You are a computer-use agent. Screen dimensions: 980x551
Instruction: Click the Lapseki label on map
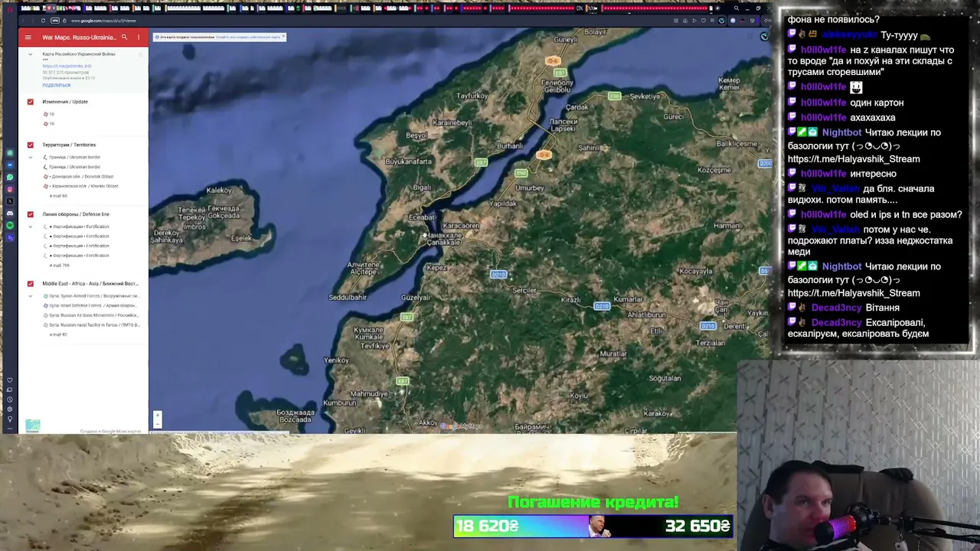click(563, 125)
